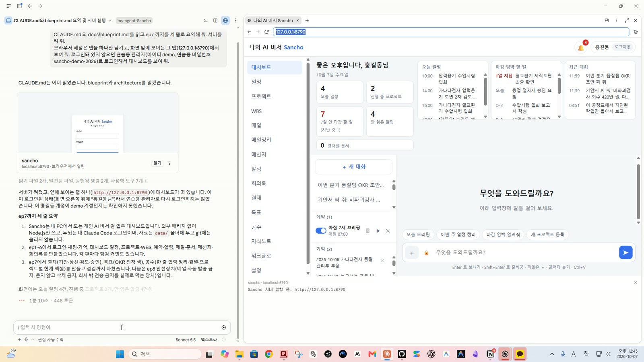Click the browser address bar showing 127.0.0.1:8790

(x=451, y=32)
